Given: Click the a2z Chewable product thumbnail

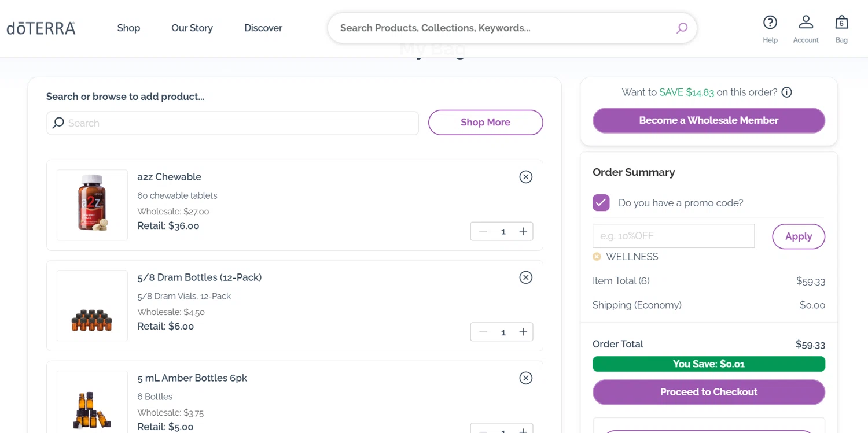Looking at the screenshot, I should (92, 205).
